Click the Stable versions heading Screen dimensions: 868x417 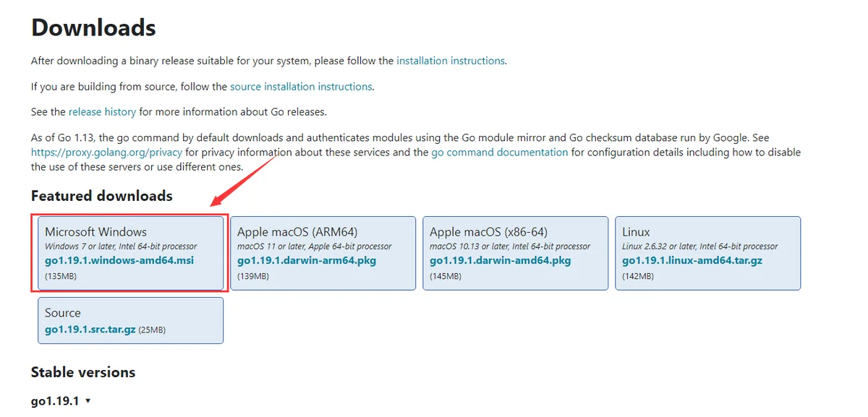coord(83,372)
